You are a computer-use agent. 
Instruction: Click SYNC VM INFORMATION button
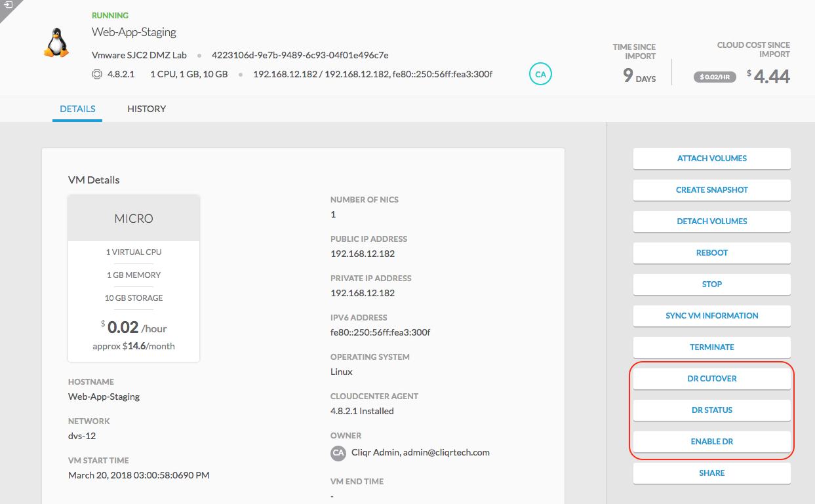tap(712, 316)
